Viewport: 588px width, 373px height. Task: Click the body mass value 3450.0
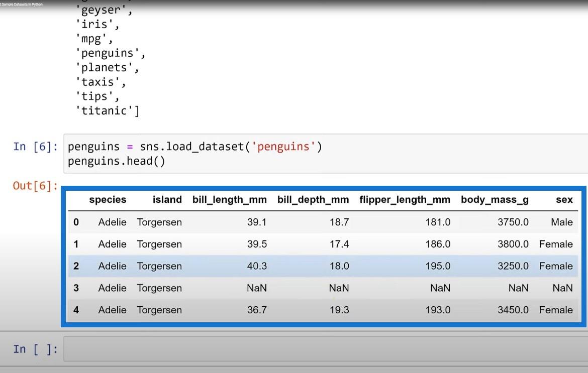(x=513, y=310)
